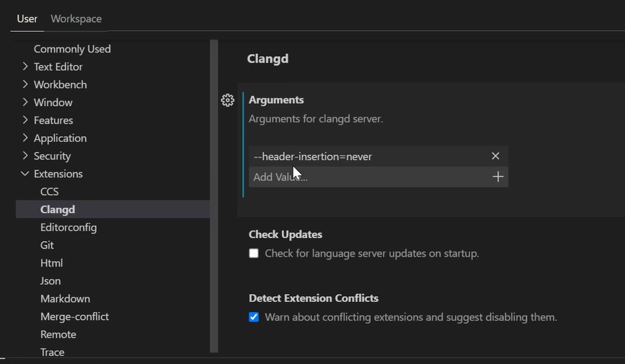Open the Editorconfig extension settings

point(68,227)
